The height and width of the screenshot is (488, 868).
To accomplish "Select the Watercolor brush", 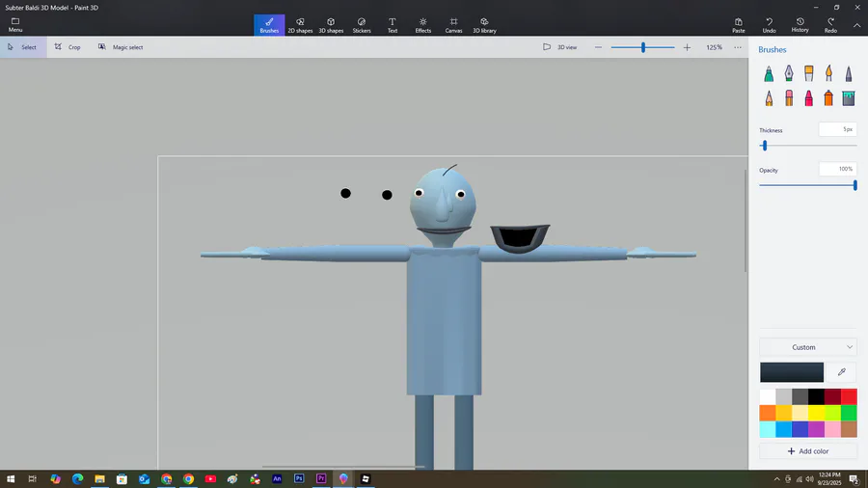I will 828,73.
